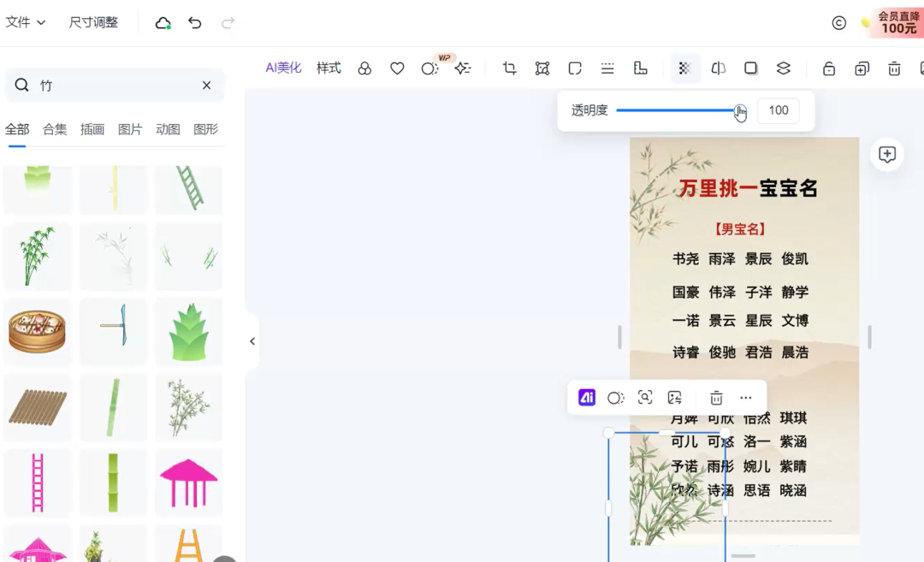Image resolution: width=924 pixels, height=562 pixels.
Task: Click the 万里挑一宝宝名 title text
Action: pyautogui.click(x=749, y=188)
